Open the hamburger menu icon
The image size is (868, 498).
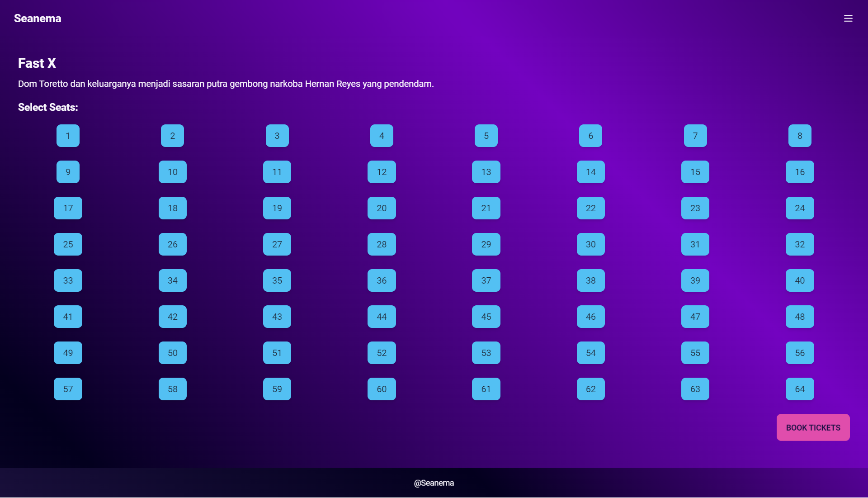coord(848,19)
